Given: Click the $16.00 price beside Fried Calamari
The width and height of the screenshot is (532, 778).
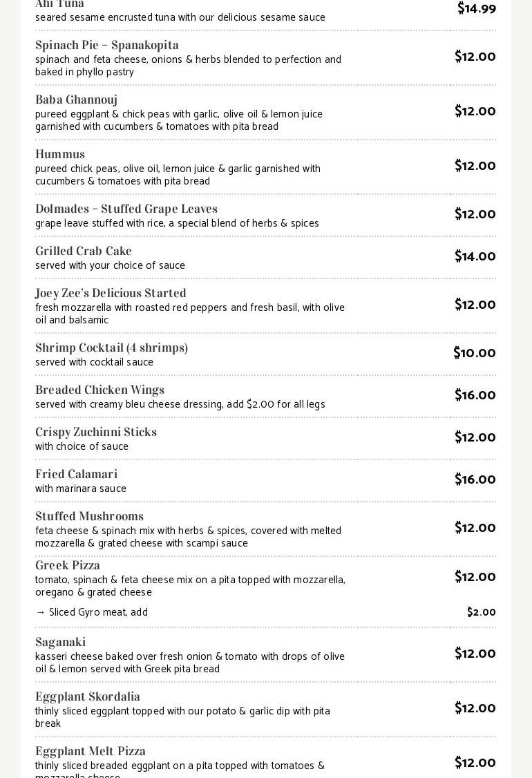Looking at the screenshot, I should click(475, 480).
